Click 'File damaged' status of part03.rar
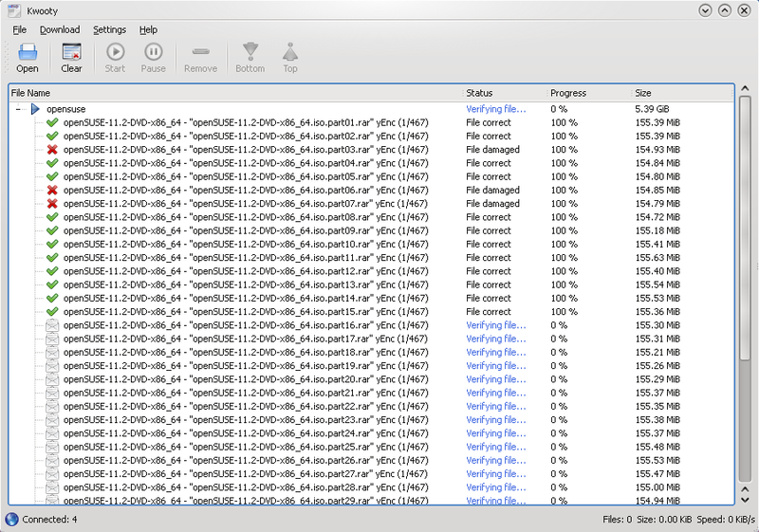759x532 pixels. pos(492,150)
